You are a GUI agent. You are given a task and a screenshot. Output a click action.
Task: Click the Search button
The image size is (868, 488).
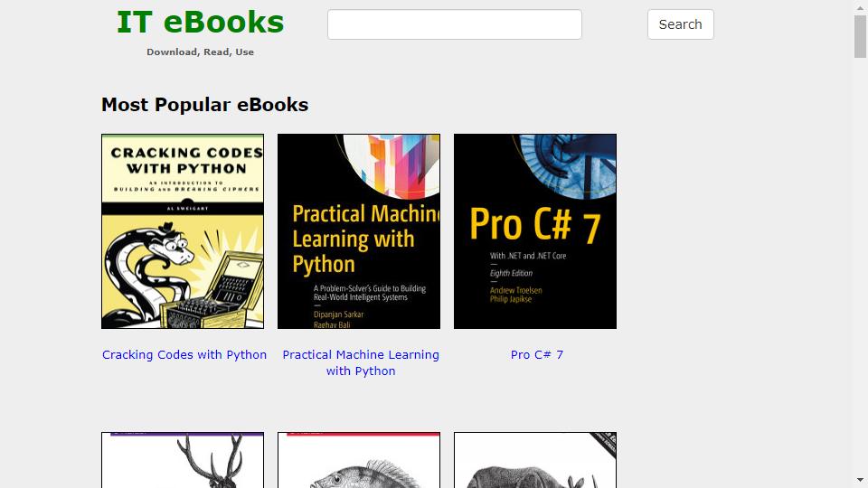pos(680,24)
